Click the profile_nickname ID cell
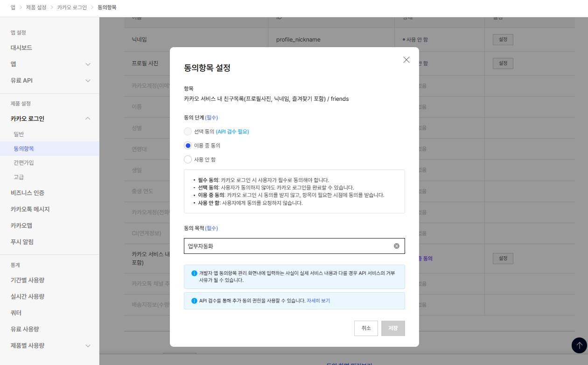Viewport: 588px width, 365px height. 298,40
